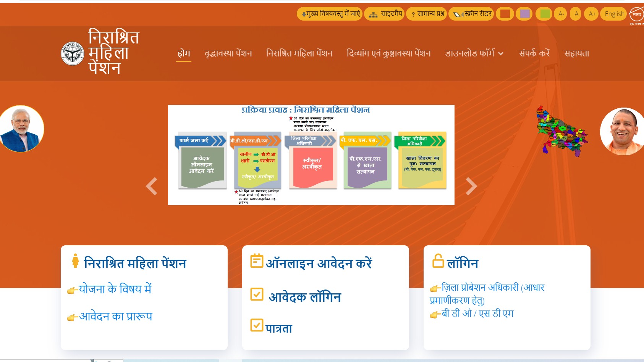This screenshot has width=644, height=362.
Task: Click checkbox icon next to आवेदक लॉगिन
Action: [x=257, y=294]
